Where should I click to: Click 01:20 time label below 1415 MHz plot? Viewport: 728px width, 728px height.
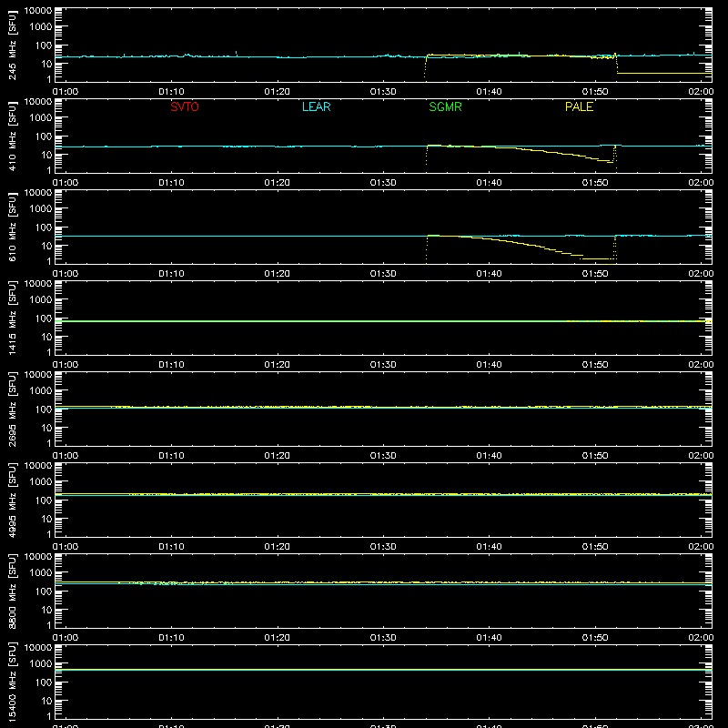(278, 365)
